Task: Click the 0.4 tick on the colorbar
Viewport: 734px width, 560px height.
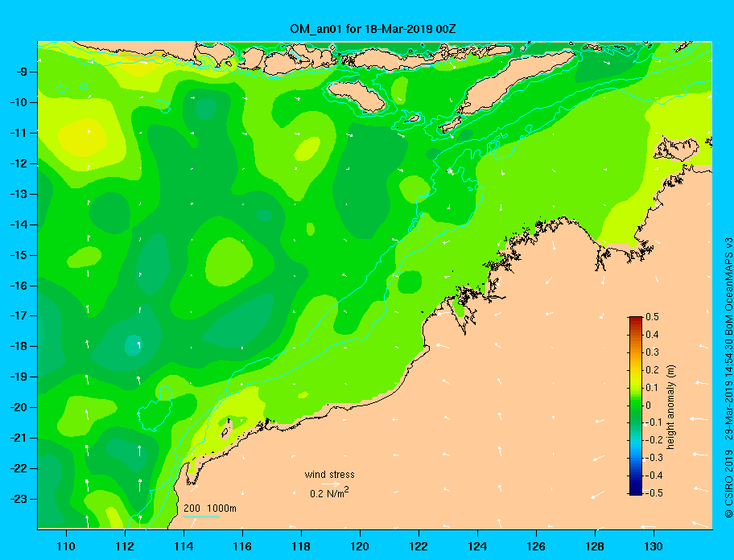Action: point(652,335)
